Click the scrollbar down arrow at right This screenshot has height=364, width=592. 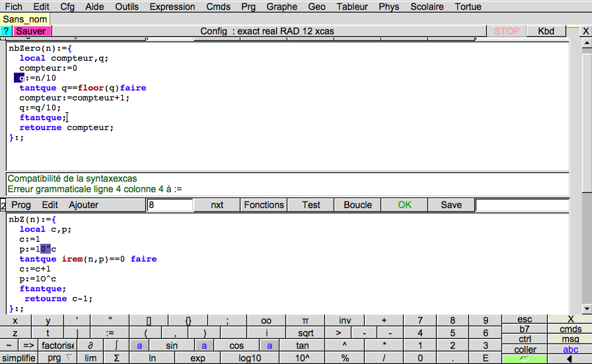[586, 309]
